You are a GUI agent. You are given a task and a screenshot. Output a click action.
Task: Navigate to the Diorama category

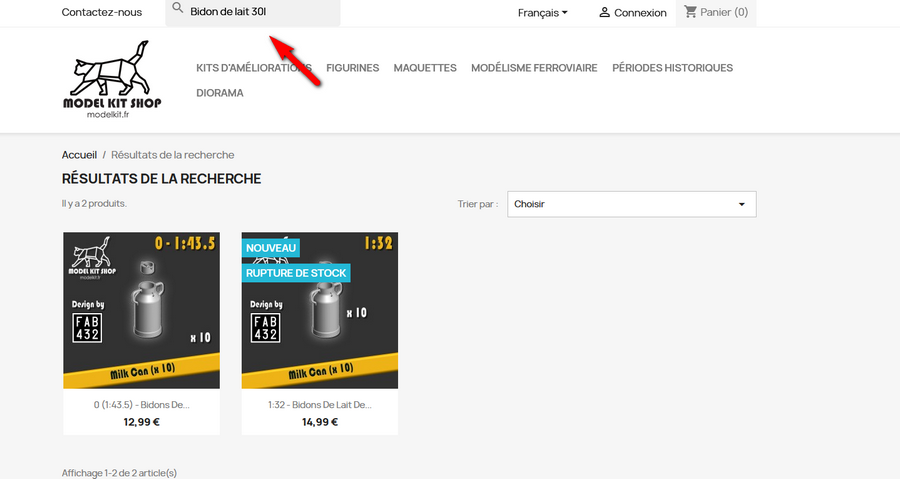pyautogui.click(x=220, y=93)
